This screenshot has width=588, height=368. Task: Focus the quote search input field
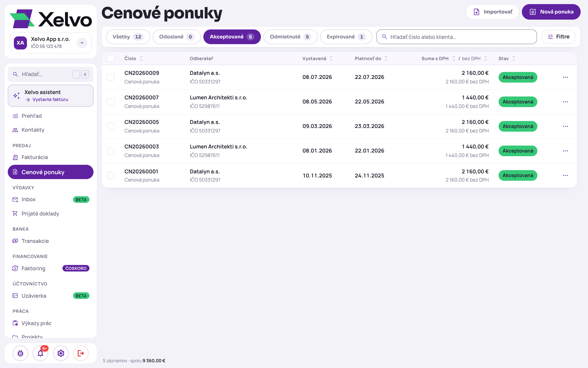[457, 37]
